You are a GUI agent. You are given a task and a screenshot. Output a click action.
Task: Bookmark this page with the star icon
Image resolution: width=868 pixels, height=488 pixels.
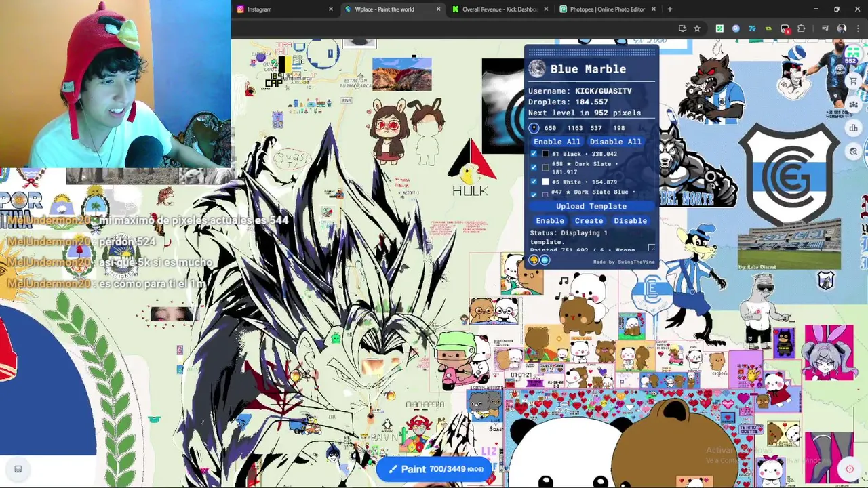[x=697, y=28]
